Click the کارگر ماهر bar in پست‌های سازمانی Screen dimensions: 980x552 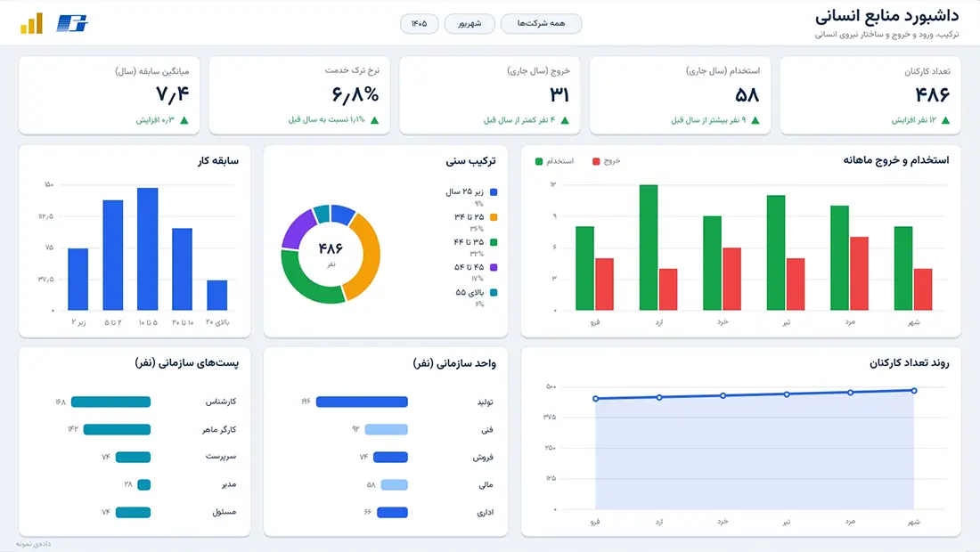tap(117, 429)
